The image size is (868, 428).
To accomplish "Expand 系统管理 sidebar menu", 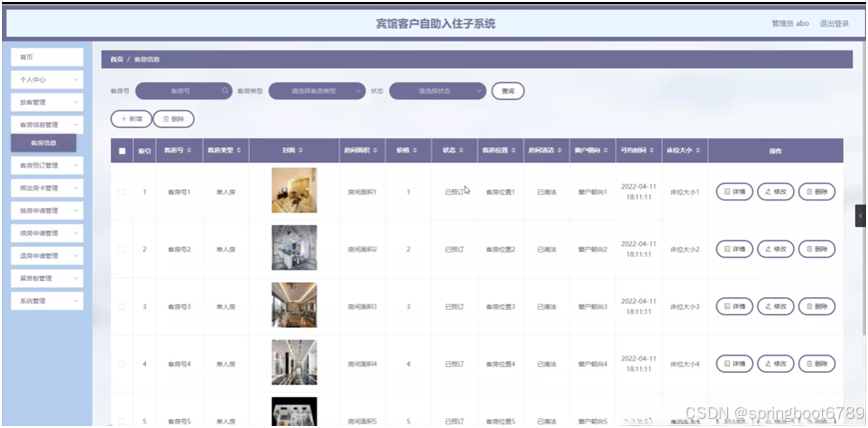I will tap(47, 301).
